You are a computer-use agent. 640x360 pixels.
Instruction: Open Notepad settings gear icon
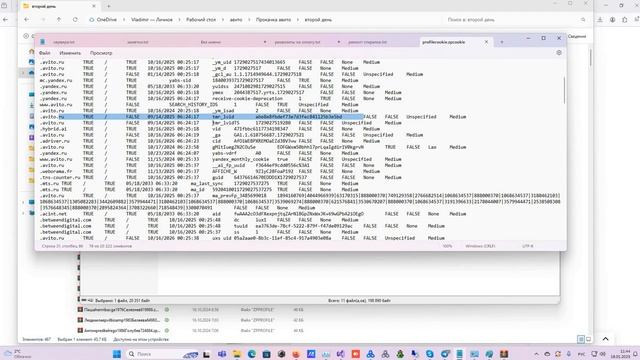559,53
